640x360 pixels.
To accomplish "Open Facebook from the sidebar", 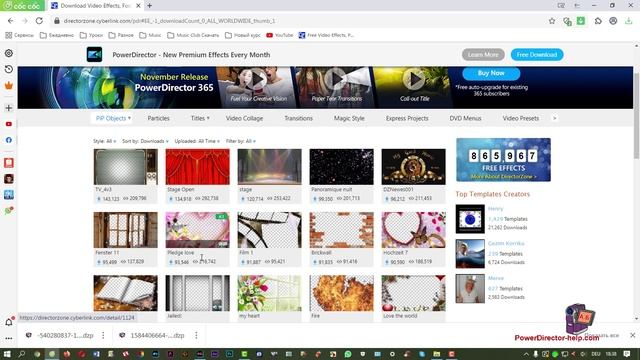I will click(9, 140).
